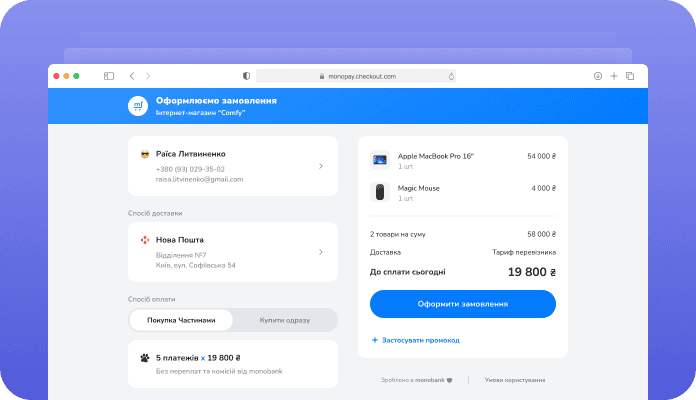Open the downloads icon in the toolbar
Viewport: 696px width, 400px height.
point(598,76)
